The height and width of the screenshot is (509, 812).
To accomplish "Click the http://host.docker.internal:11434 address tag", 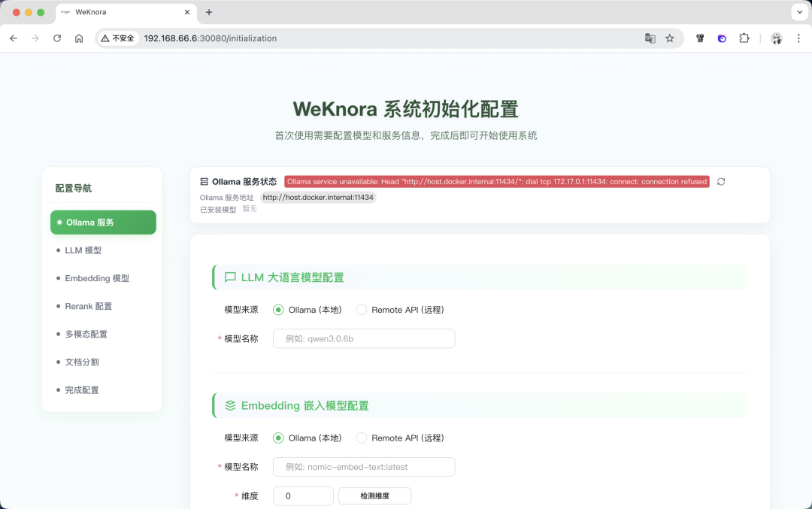I will coord(318,197).
